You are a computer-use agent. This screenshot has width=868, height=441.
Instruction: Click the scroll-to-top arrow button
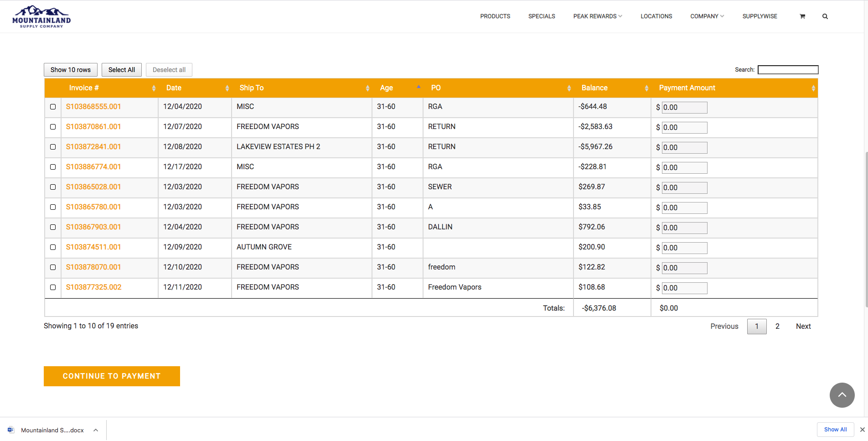pos(842,395)
